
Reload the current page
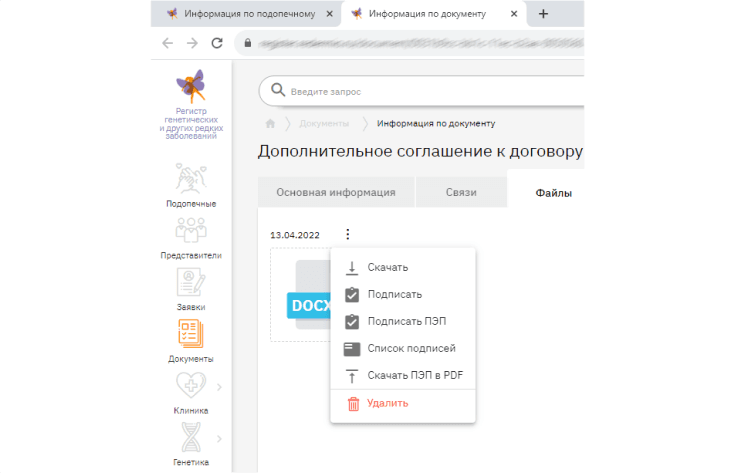click(x=217, y=43)
